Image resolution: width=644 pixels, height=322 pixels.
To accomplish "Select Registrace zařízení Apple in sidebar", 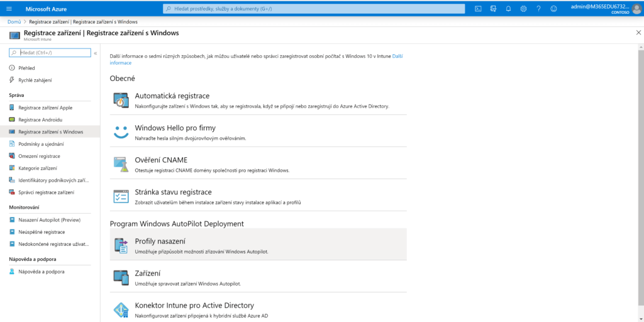I will 45,108.
